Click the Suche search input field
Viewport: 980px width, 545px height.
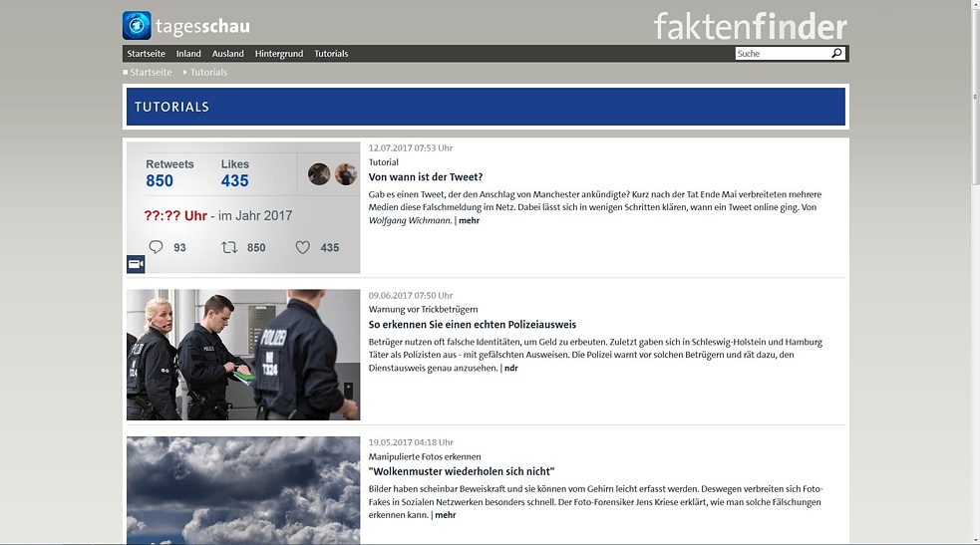(x=783, y=53)
